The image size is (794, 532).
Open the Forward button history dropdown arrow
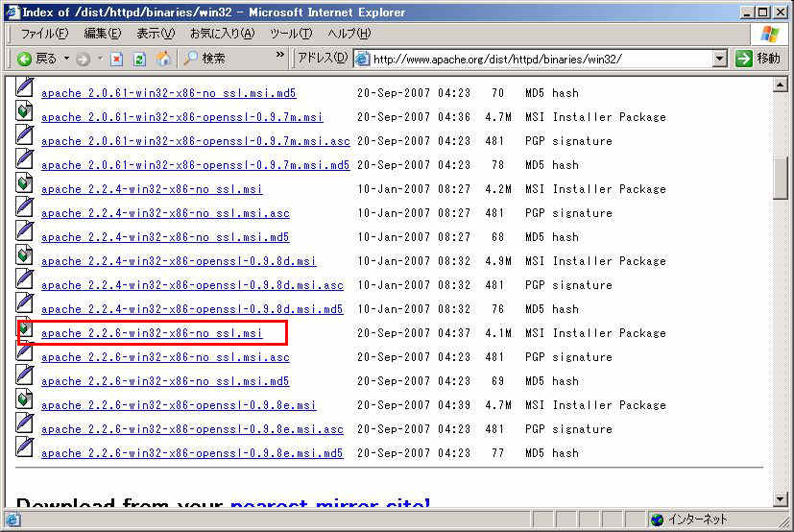(x=100, y=59)
